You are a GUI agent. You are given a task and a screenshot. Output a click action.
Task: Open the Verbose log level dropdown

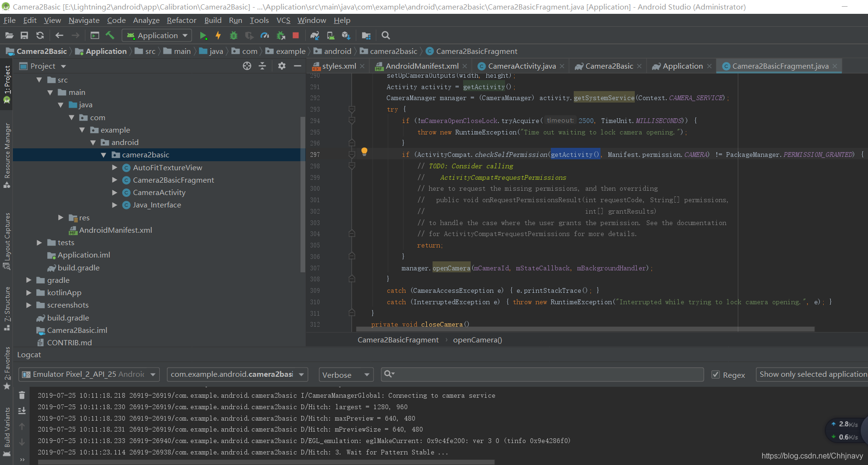point(346,375)
